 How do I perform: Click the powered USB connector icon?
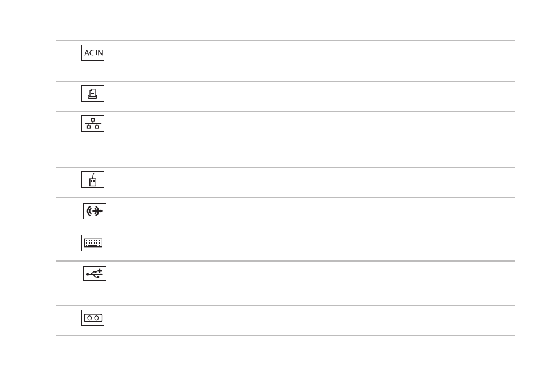click(x=95, y=273)
